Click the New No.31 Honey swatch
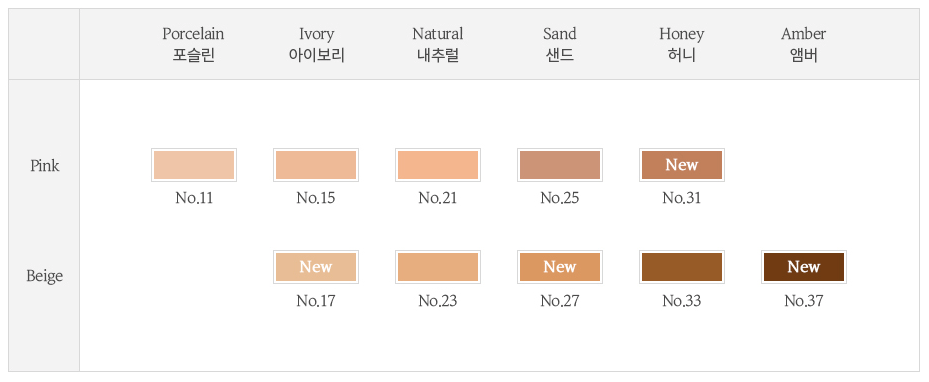The height and width of the screenshot is (382, 929). pos(682,165)
